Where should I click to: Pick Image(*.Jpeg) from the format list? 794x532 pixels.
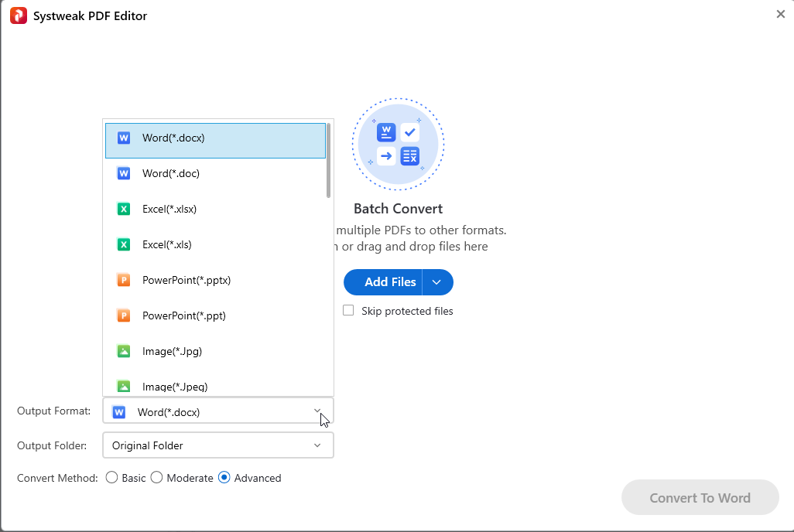point(215,385)
